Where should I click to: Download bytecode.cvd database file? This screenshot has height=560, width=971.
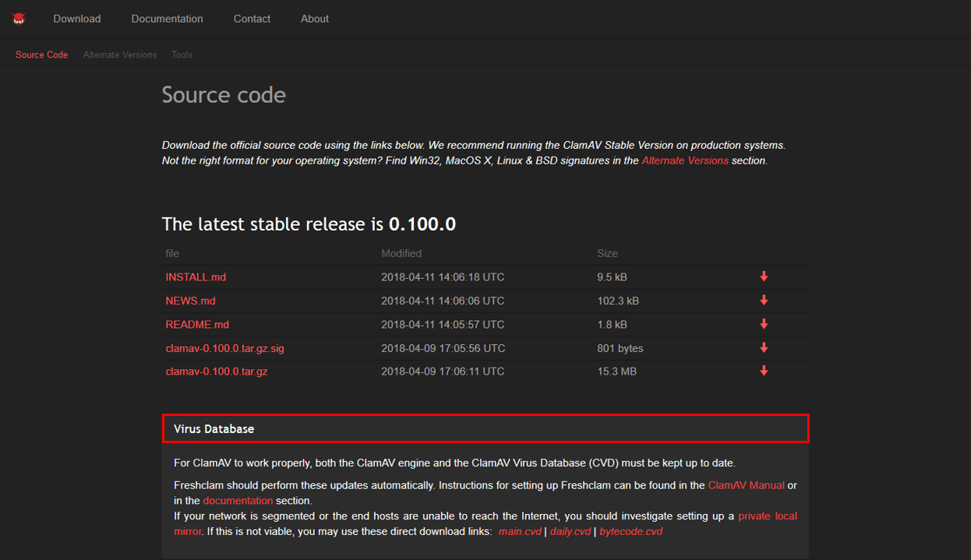[x=630, y=531]
